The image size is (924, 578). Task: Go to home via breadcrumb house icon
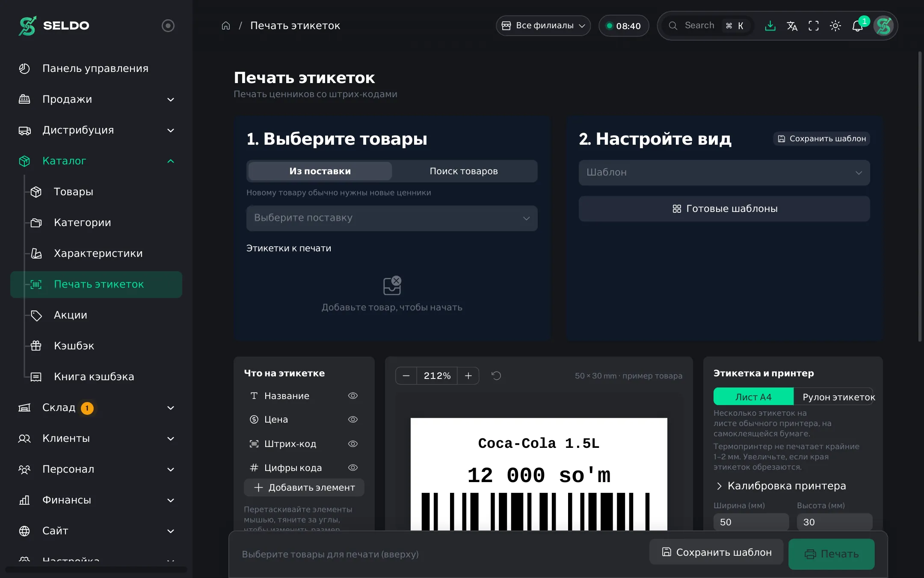tap(226, 26)
